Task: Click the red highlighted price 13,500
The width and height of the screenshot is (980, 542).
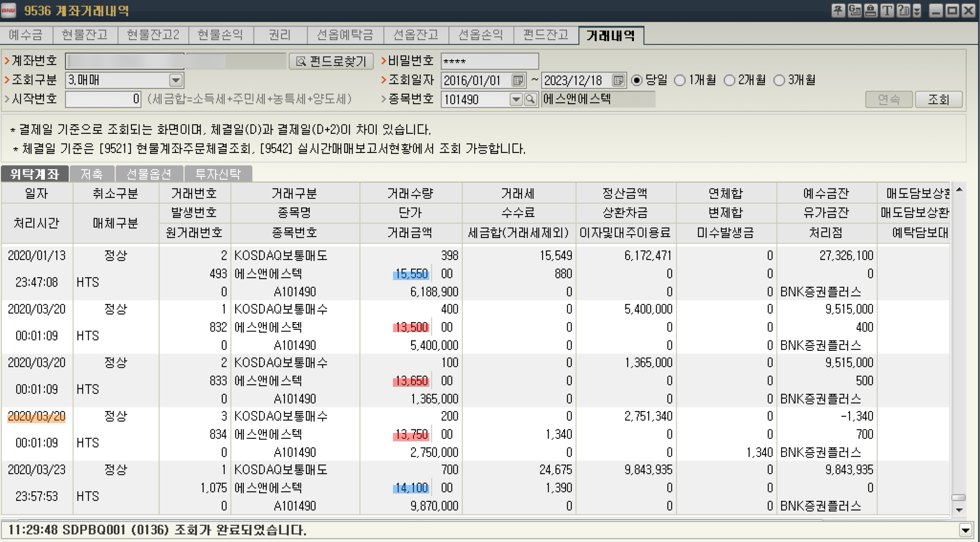Action: (410, 327)
